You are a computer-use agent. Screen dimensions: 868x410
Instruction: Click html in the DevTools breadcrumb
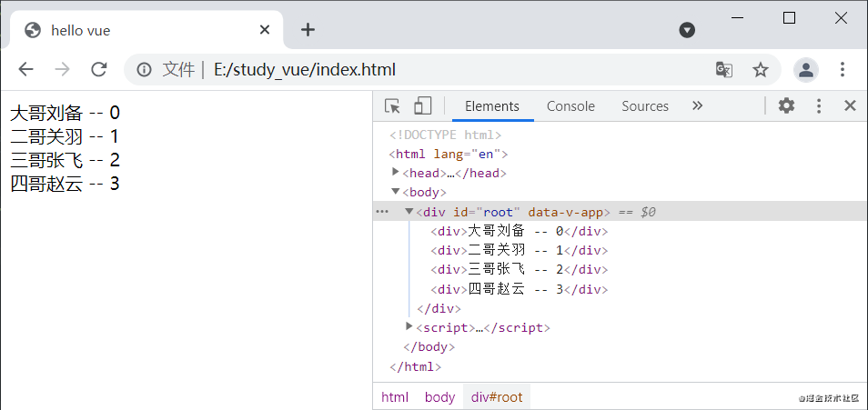coord(395,396)
